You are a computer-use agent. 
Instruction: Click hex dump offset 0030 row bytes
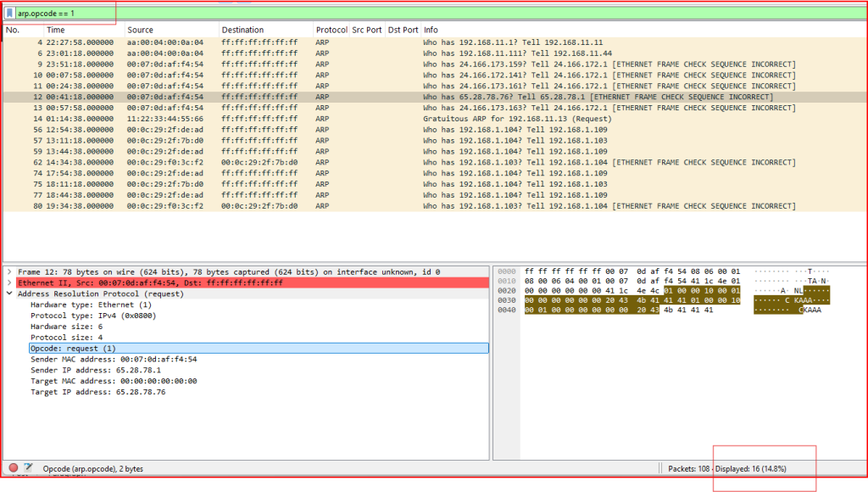(x=632, y=300)
